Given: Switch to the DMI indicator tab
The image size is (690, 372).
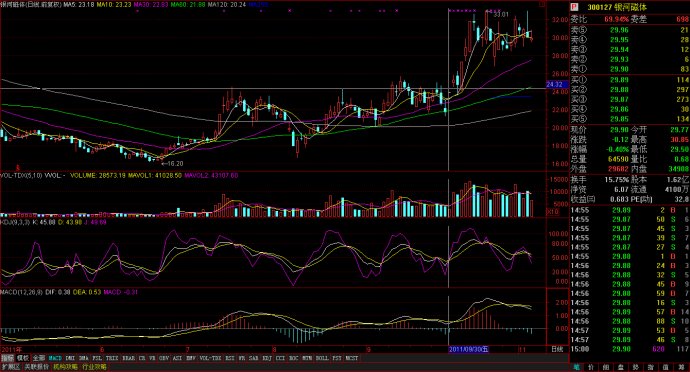Looking at the screenshot, I should point(70,358).
